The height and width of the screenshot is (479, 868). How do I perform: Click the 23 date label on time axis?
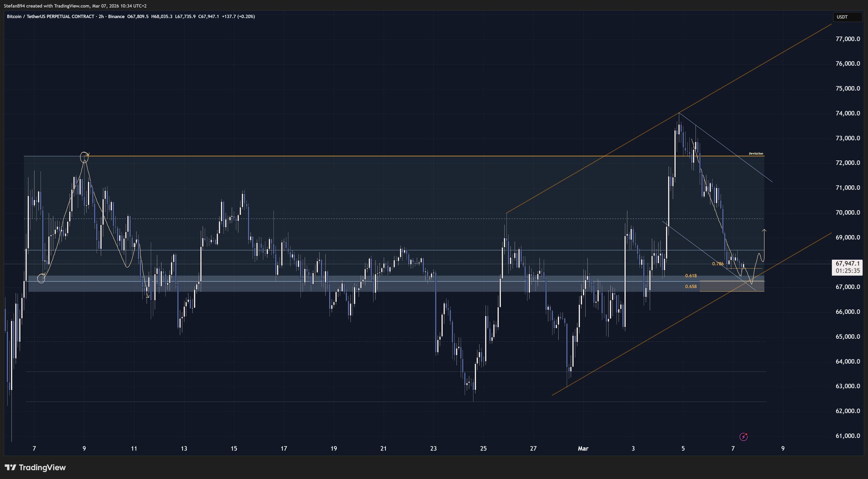pyautogui.click(x=433, y=448)
